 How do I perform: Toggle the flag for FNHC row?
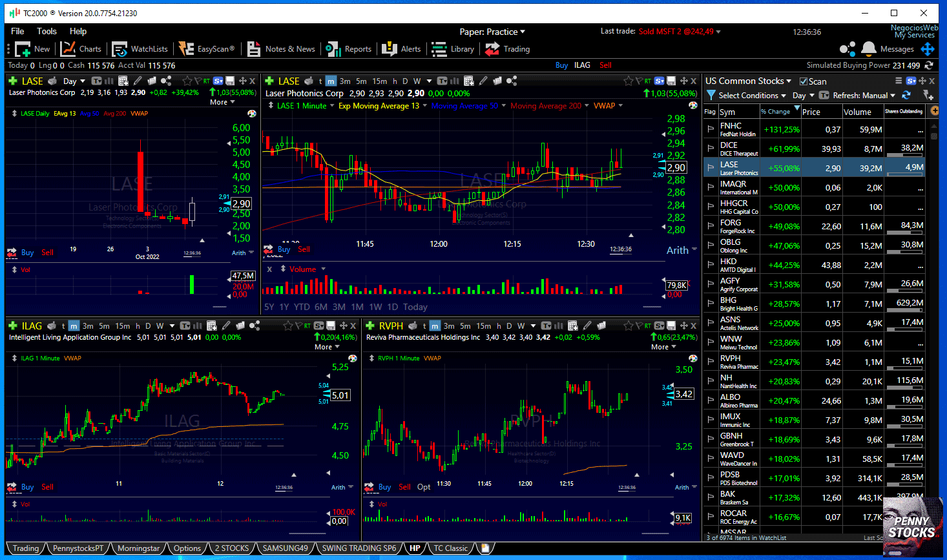tap(711, 129)
